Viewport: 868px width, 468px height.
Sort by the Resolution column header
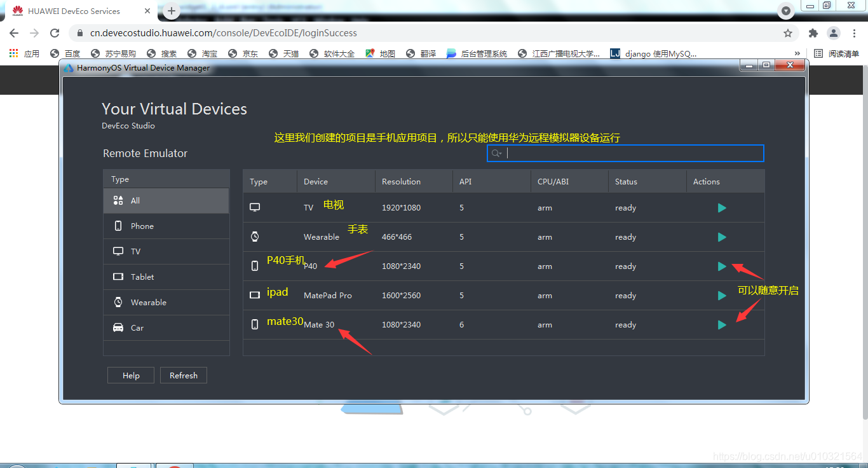[414, 181]
